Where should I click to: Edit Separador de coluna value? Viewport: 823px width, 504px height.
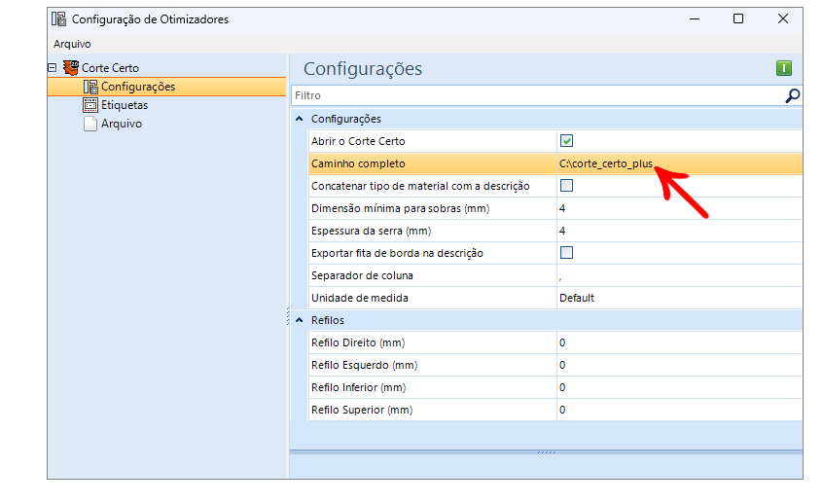pyautogui.click(x=680, y=275)
